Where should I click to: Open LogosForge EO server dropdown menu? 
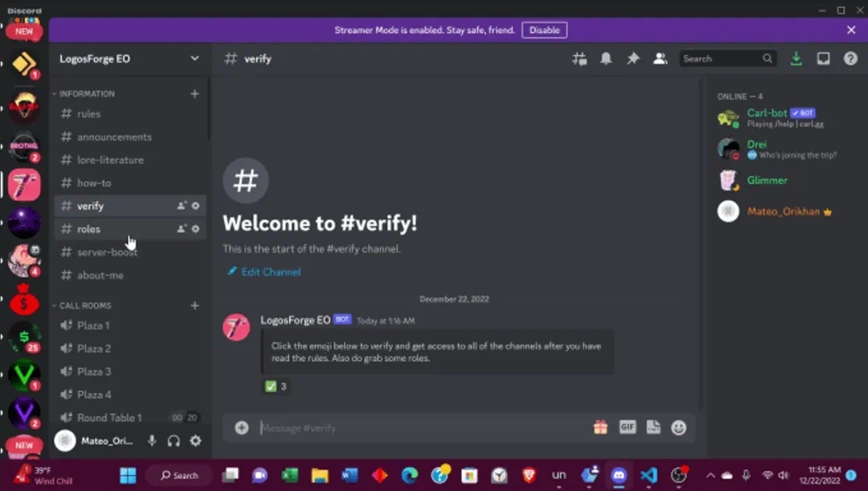(129, 59)
